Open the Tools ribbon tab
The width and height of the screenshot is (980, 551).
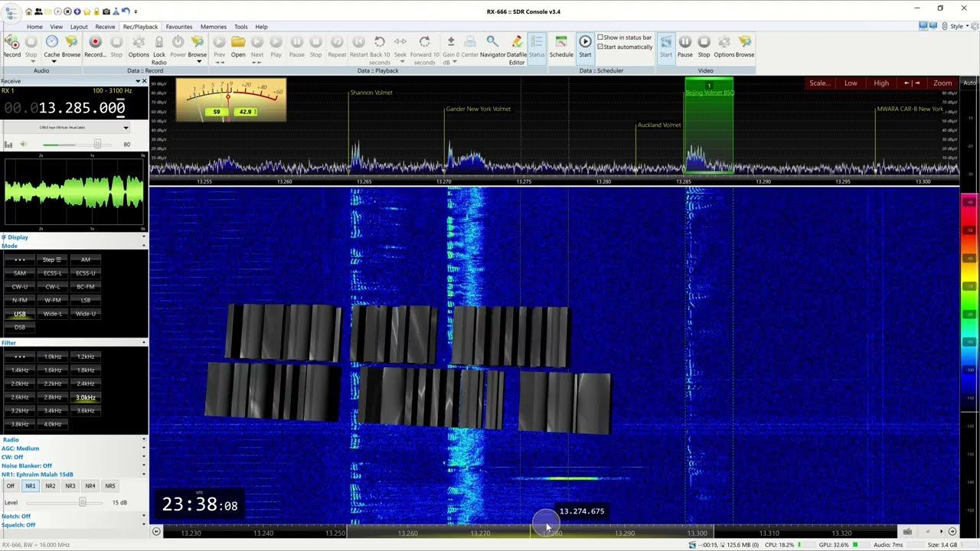click(241, 27)
